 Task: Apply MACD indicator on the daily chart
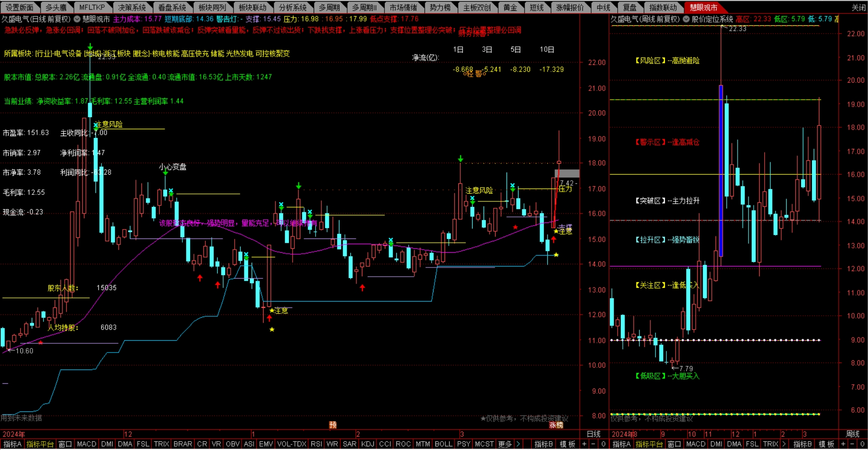86,444
